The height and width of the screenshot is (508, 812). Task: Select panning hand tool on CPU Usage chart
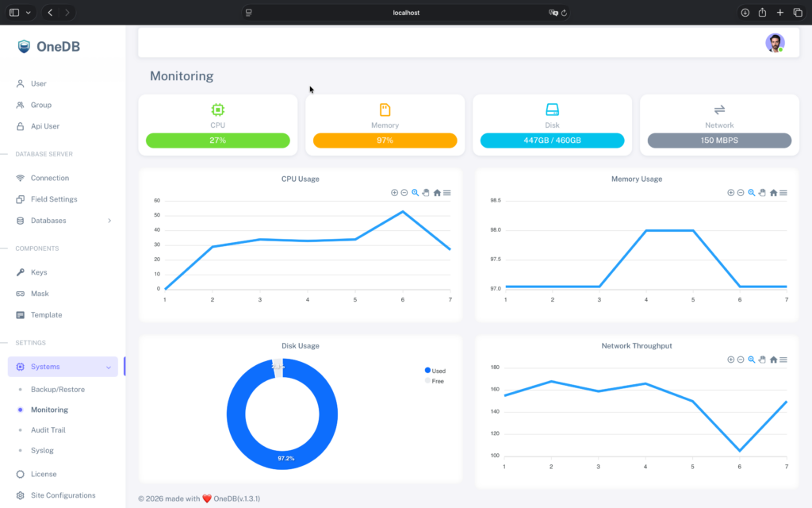pyautogui.click(x=426, y=193)
